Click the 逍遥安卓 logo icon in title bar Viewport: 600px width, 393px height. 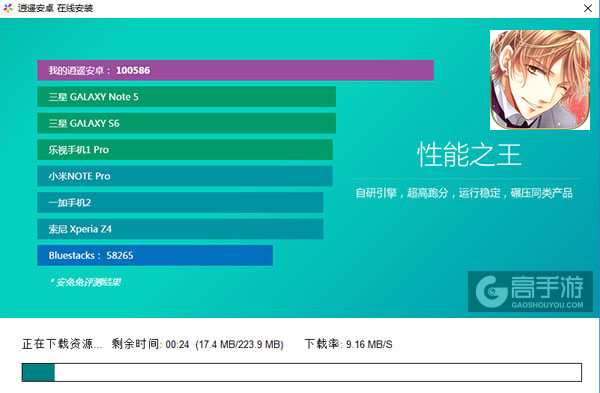8,8
